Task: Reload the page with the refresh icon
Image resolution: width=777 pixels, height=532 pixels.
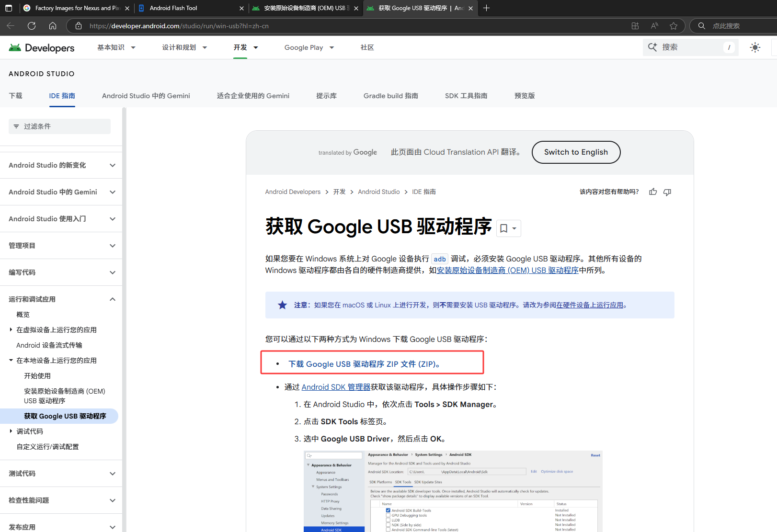Action: coord(32,26)
